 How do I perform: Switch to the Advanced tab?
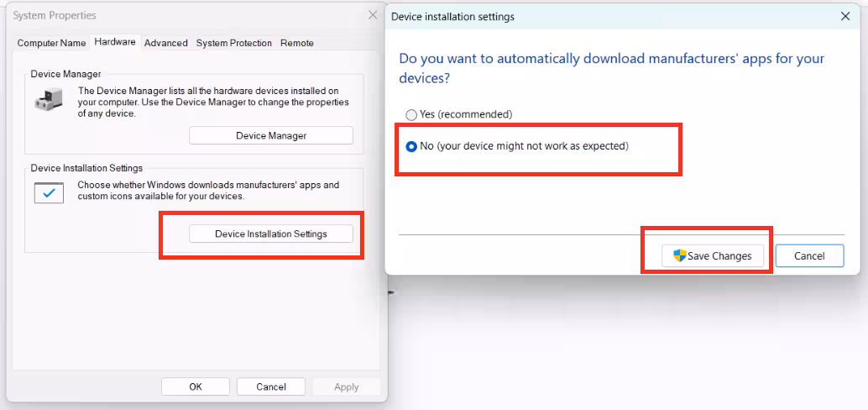pos(166,43)
